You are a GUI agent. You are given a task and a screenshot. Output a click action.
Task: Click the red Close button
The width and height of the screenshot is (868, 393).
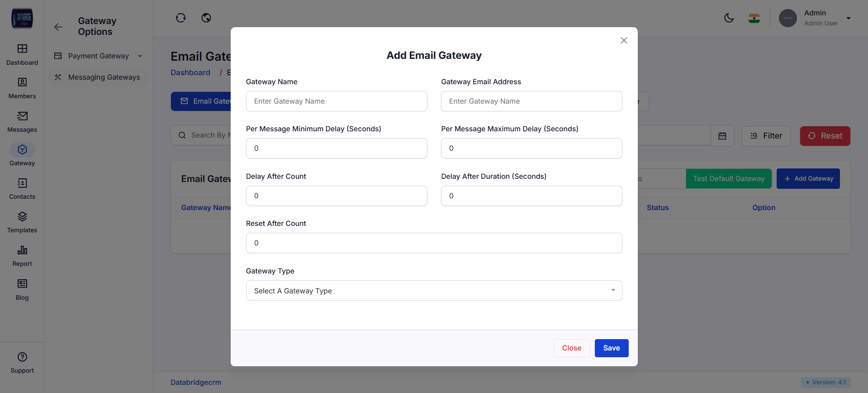click(571, 348)
